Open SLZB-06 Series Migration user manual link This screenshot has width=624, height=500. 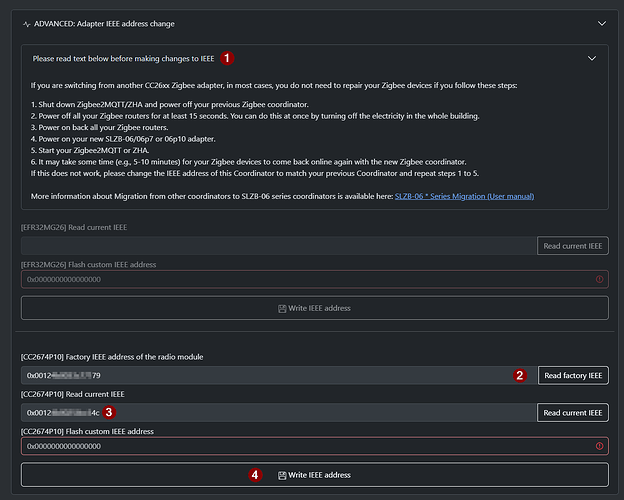[x=464, y=196]
